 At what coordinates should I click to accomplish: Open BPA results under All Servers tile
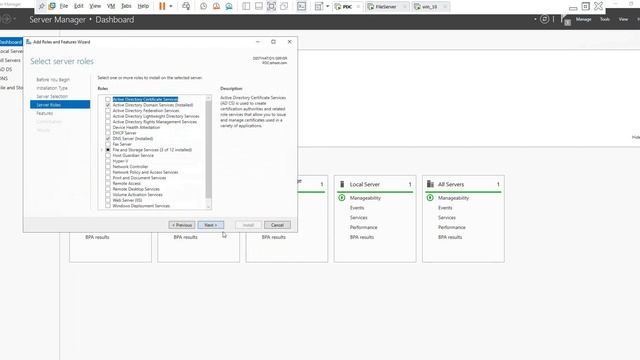(x=450, y=237)
